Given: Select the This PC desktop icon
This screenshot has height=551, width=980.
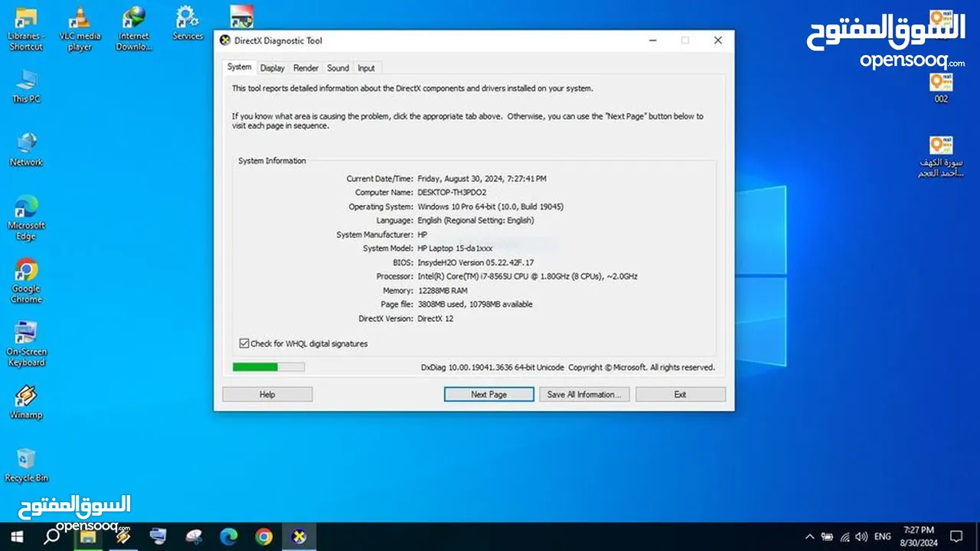Looking at the screenshot, I should pos(26,86).
